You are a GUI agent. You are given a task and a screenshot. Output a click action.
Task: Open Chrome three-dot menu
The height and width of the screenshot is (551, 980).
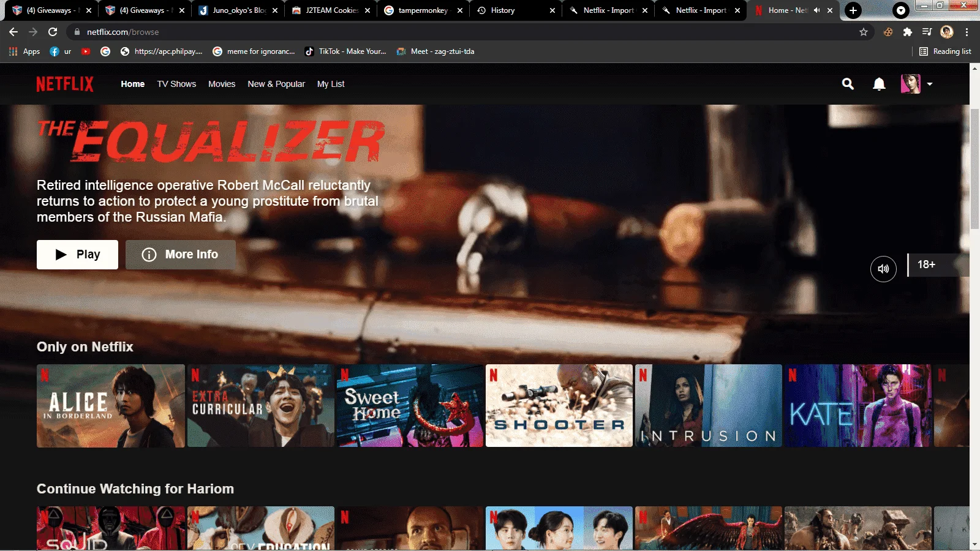point(967,32)
